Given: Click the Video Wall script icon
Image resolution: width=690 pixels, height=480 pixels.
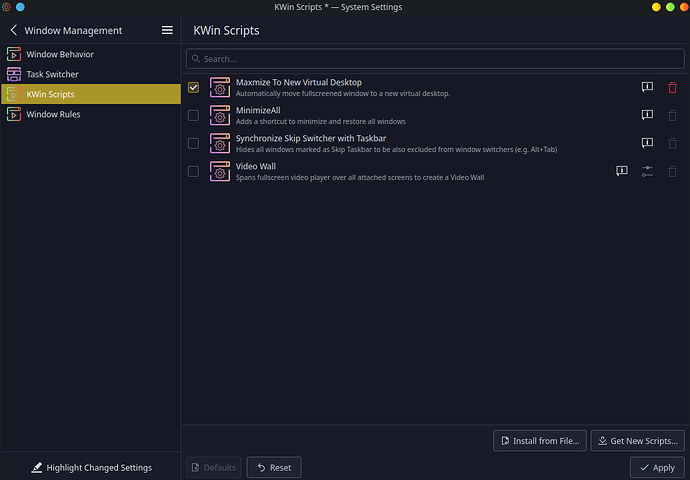Looking at the screenshot, I should (220, 172).
